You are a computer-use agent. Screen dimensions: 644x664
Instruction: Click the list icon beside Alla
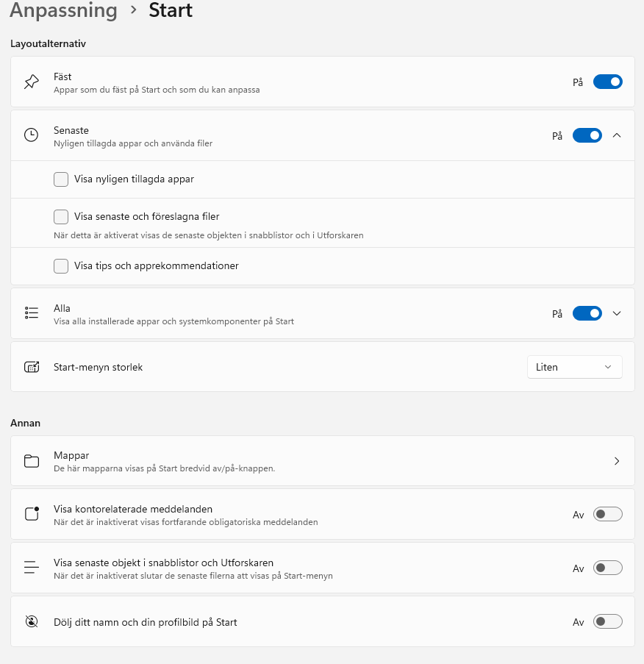pyautogui.click(x=32, y=313)
